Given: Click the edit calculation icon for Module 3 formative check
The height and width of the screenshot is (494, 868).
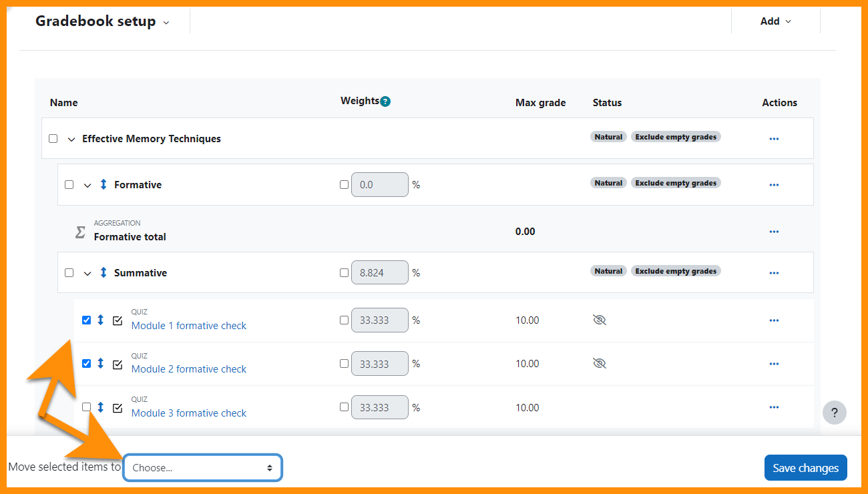Looking at the screenshot, I should tap(118, 407).
